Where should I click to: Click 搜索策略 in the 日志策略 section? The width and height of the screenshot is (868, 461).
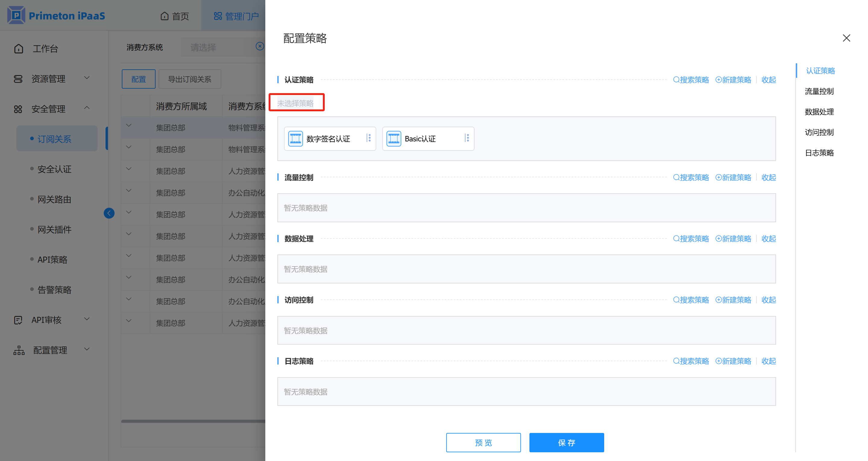[x=691, y=361]
